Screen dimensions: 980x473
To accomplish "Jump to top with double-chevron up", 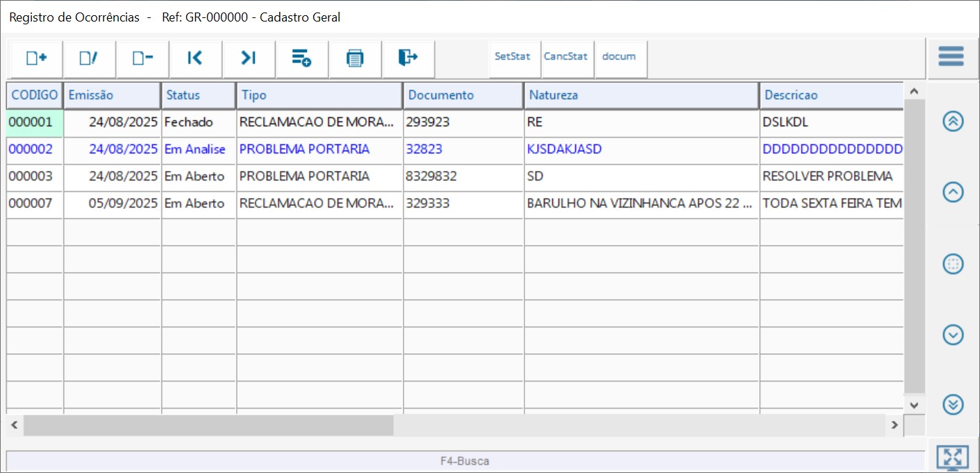I will tap(953, 121).
